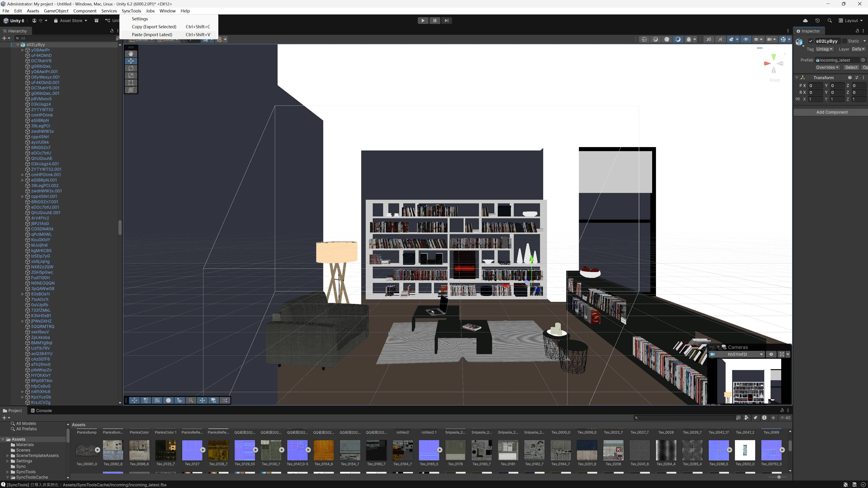Select the Hand view tool

(131, 54)
